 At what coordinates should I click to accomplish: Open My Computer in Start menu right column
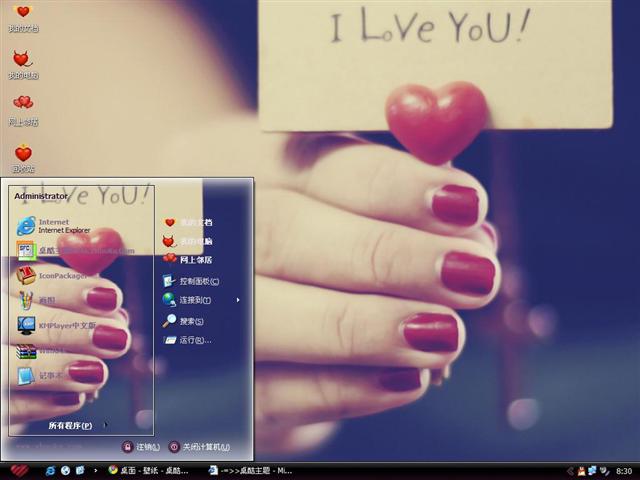tap(188, 241)
